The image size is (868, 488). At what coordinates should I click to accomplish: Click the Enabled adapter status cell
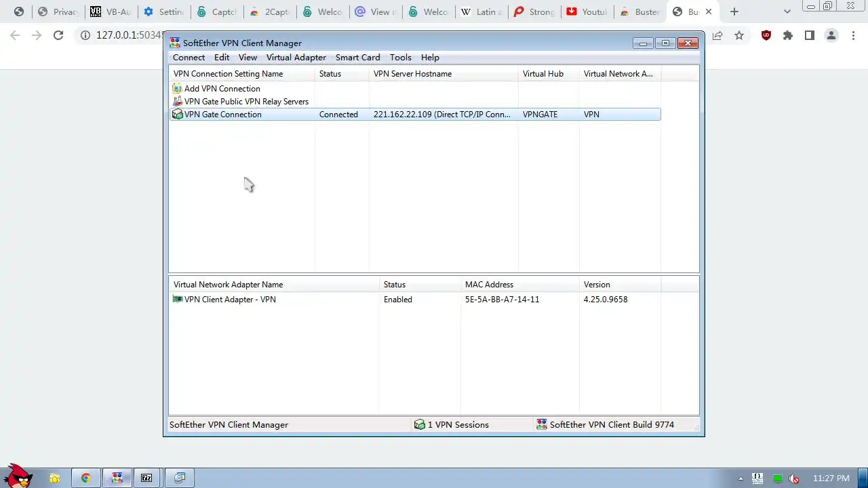tap(397, 299)
